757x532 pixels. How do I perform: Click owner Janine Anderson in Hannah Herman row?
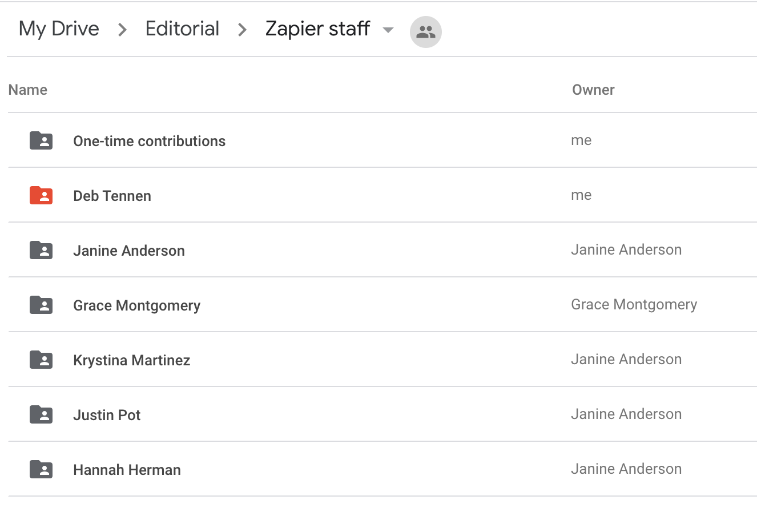[x=626, y=469]
